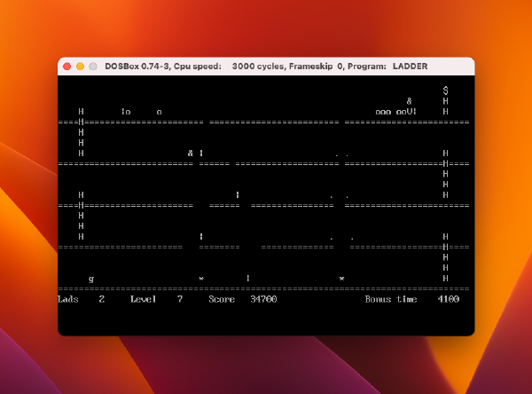532x394 pixels.
Task: Click the 'DOSBox 0.74-3' title text
Action: (x=137, y=67)
